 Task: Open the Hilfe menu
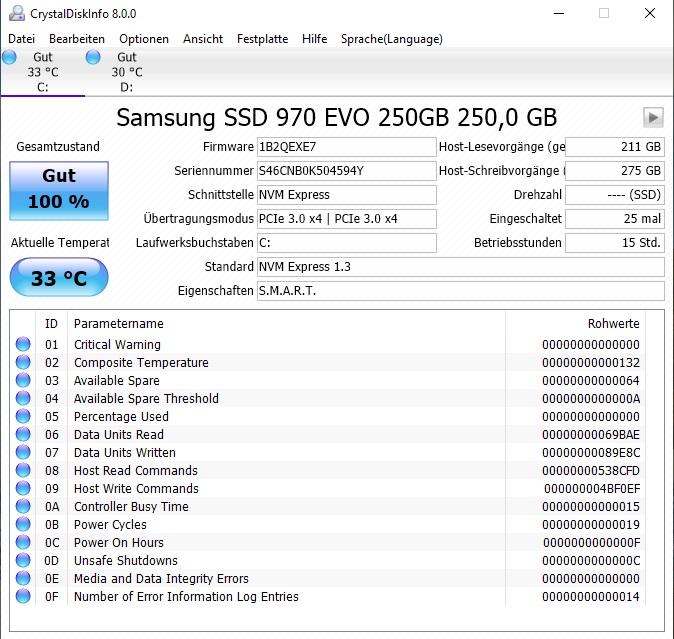coord(315,39)
